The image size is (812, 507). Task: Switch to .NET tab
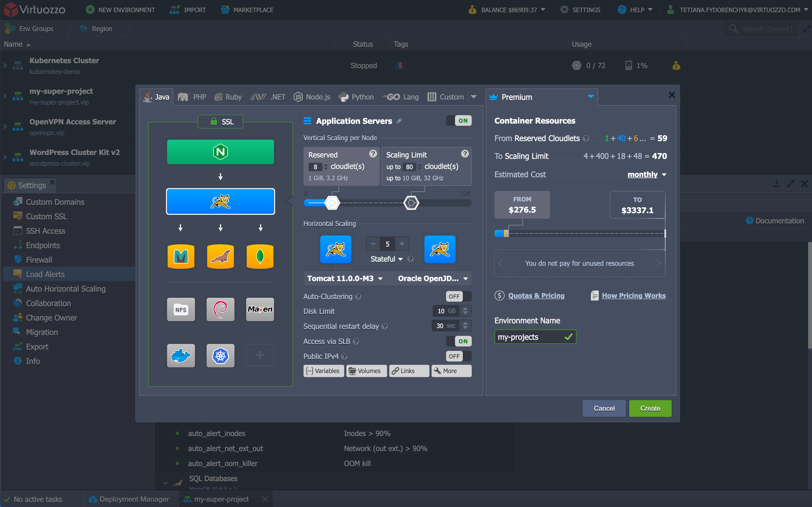268,97
